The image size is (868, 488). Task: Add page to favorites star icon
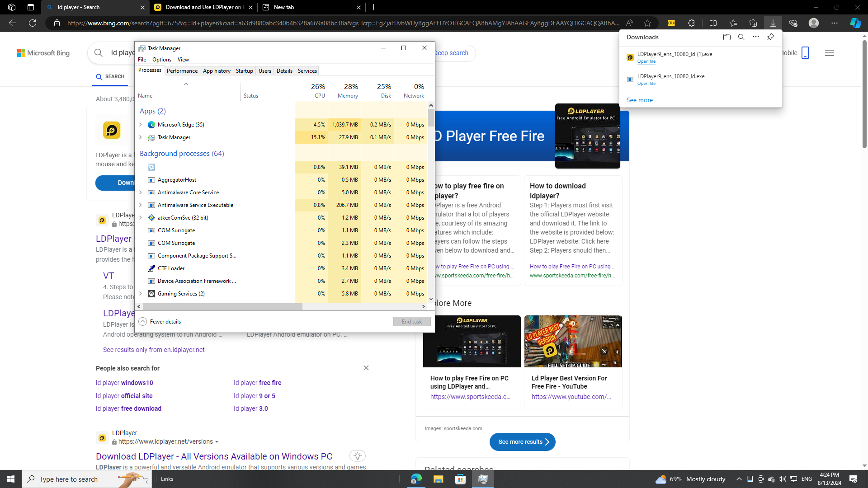[x=647, y=23]
